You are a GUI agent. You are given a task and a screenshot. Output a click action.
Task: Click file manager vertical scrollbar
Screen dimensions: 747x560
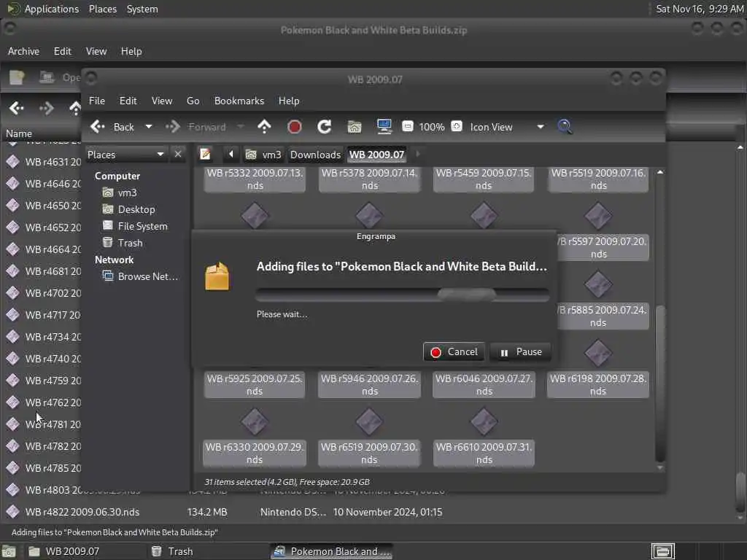point(659,384)
